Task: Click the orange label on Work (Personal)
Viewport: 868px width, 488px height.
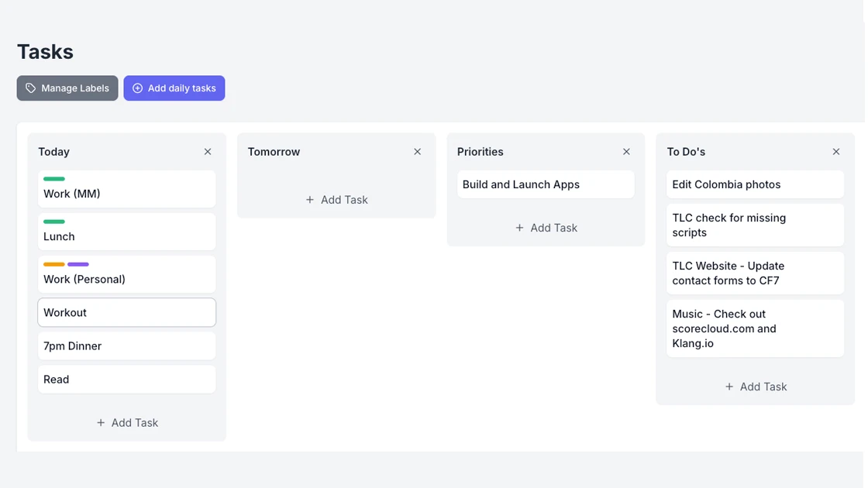Action: point(53,264)
